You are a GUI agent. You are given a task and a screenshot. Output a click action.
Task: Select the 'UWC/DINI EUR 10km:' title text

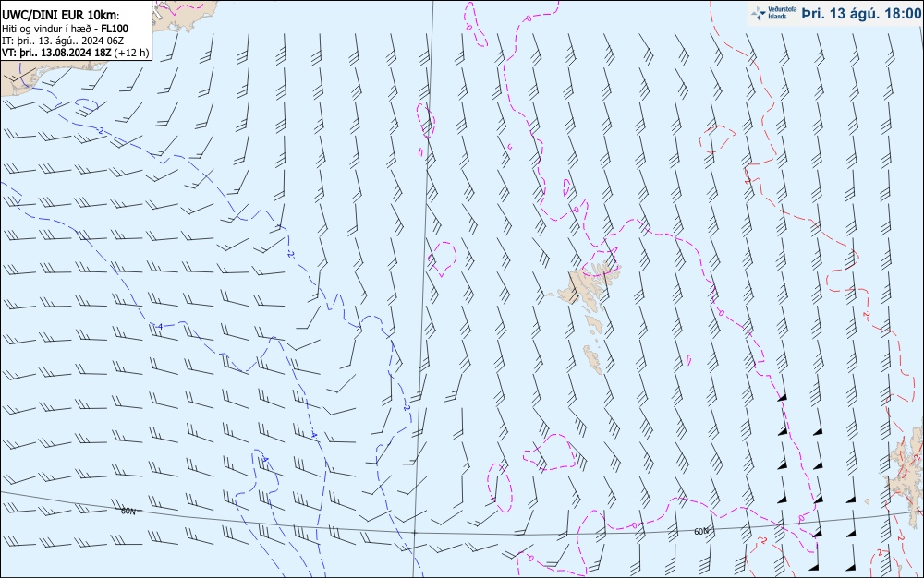click(x=60, y=16)
